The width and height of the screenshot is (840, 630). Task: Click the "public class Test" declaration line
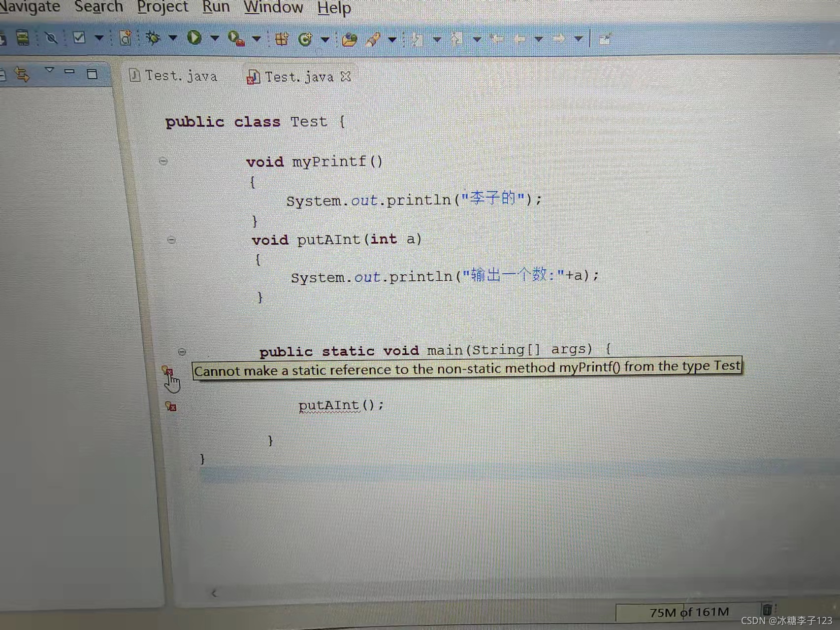pos(255,122)
